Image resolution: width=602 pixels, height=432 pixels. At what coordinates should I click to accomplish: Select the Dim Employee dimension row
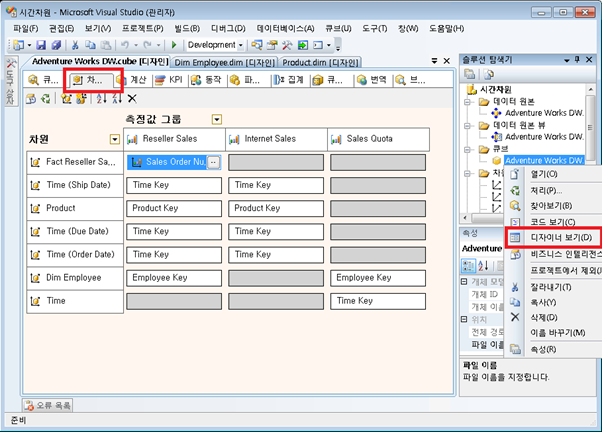[x=75, y=278]
